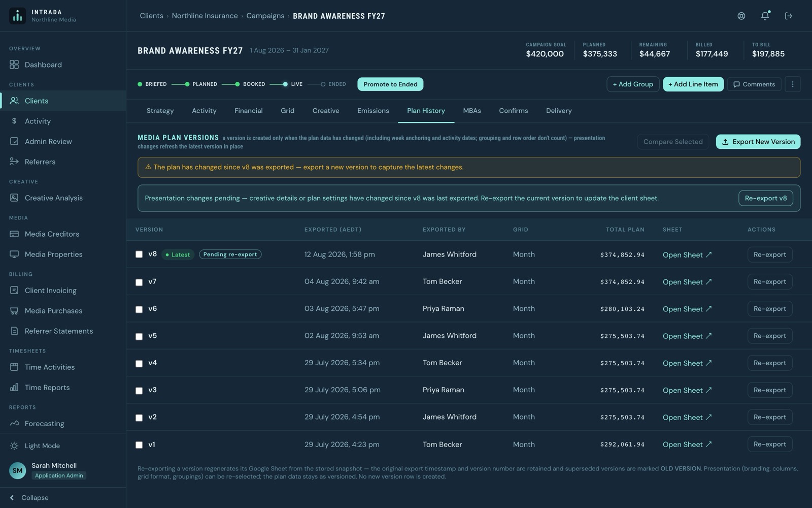Open the notifications bell
Screen dimensions: 812x508
[765, 16]
